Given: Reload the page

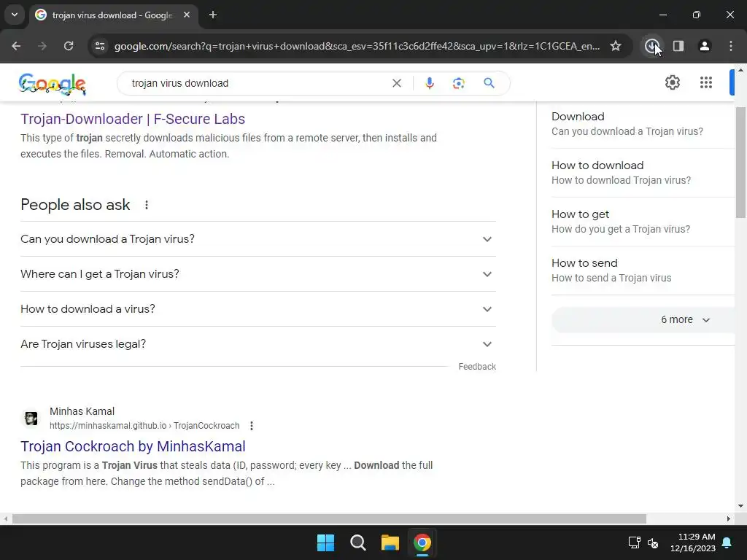Looking at the screenshot, I should pos(69,46).
